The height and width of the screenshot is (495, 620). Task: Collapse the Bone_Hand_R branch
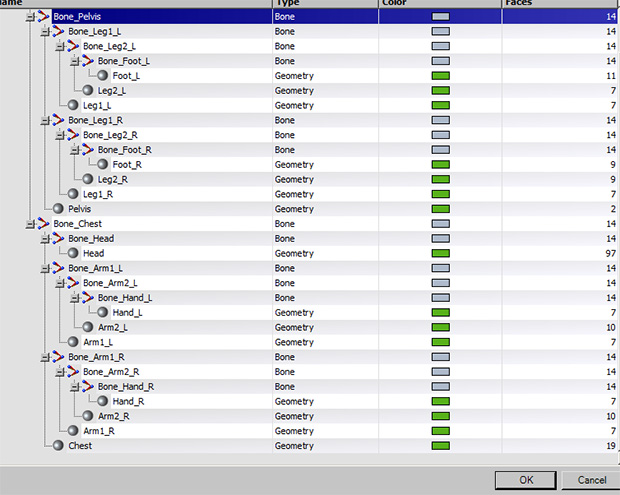point(74,387)
